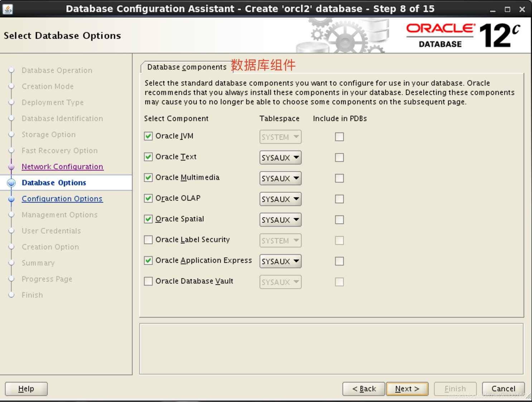Image resolution: width=532 pixels, height=402 pixels.
Task: Cancel the database creation wizard
Action: click(x=503, y=389)
